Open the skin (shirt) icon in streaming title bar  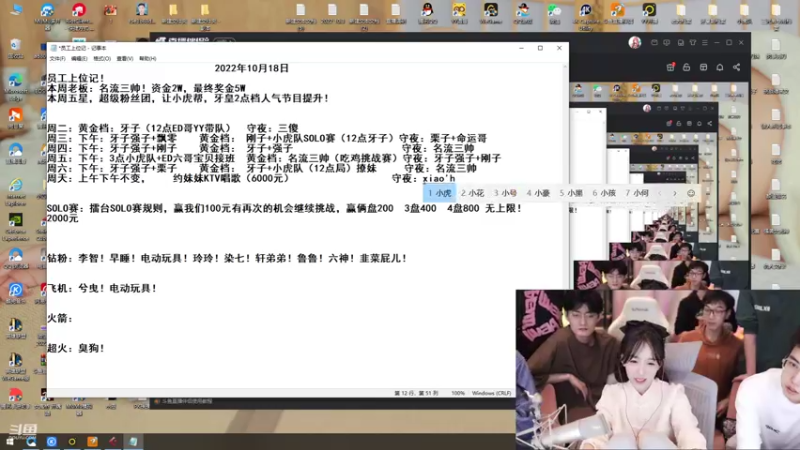pyautogui.click(x=693, y=43)
